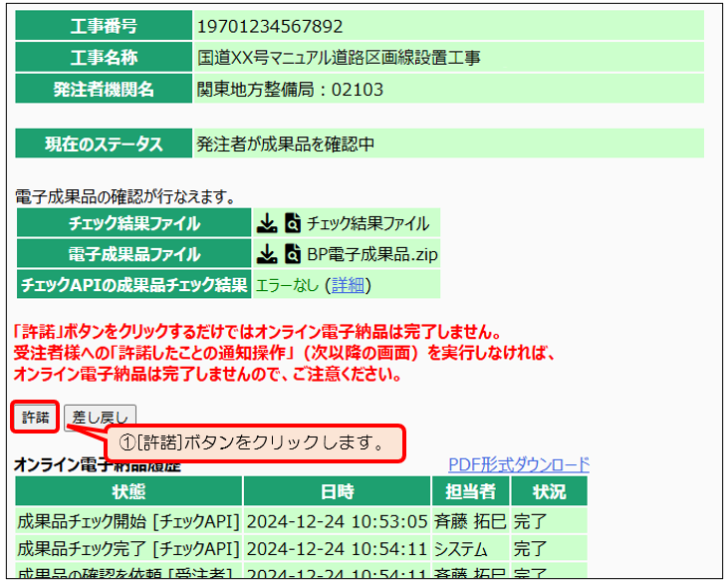Screen dimensions: 728x582
Task: Click the download icon for BP電子成果品.zip
Action: (267, 254)
